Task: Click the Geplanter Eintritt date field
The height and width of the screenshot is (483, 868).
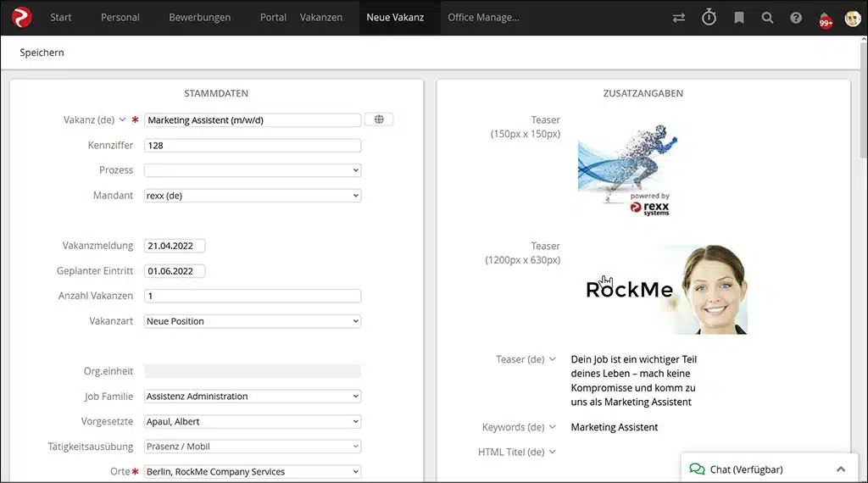Action: pyautogui.click(x=175, y=271)
